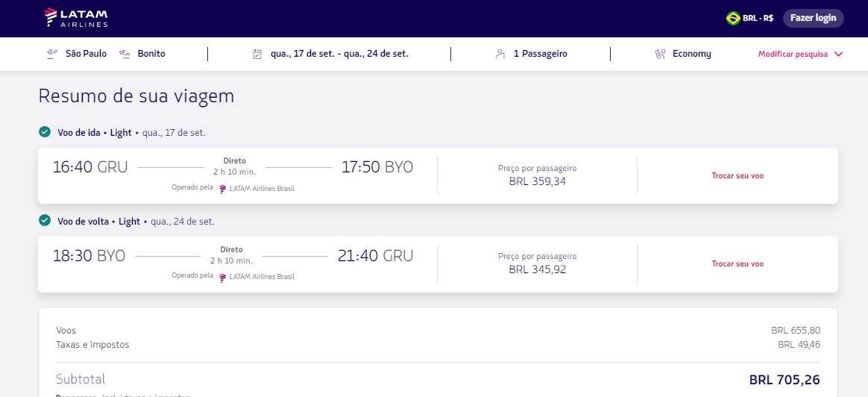Click the Brazil flag icon

coord(733,18)
